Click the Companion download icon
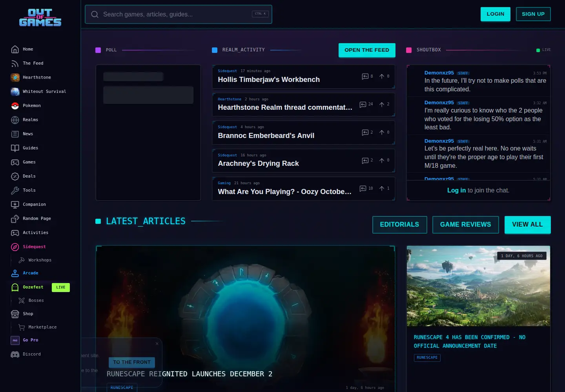The image size is (565, 392). pos(15,205)
